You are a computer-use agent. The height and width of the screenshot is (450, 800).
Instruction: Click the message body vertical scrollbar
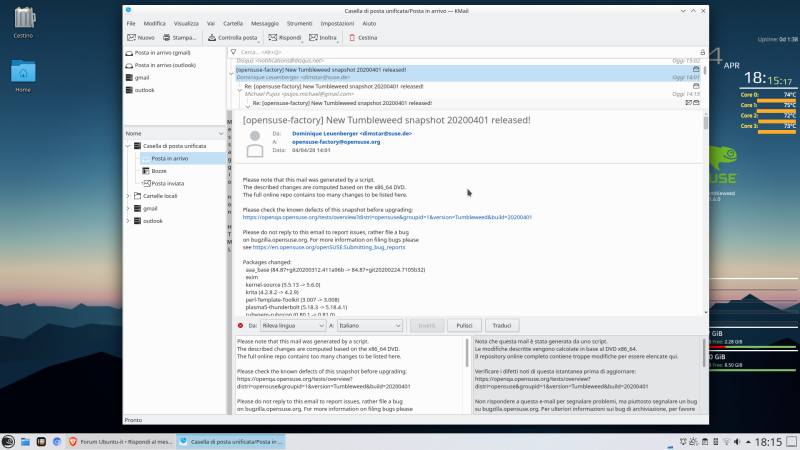(706, 213)
